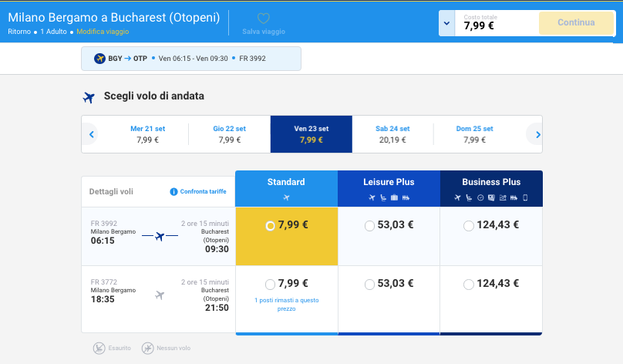The image size is (623, 364).
Task: Choose the Ven 23 set date tab
Action: tap(311, 134)
